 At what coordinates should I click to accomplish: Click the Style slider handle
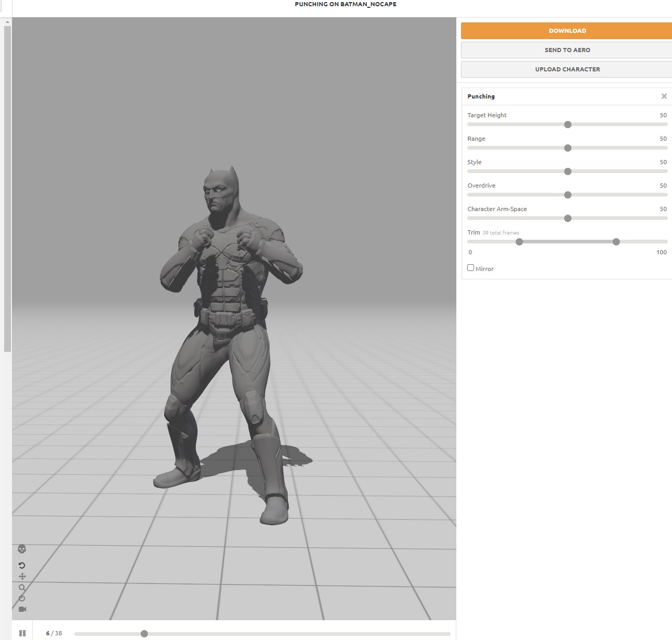pos(568,171)
